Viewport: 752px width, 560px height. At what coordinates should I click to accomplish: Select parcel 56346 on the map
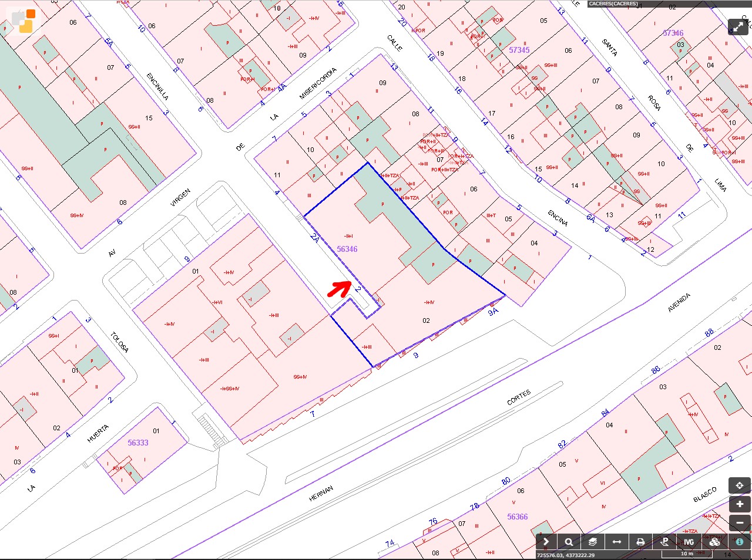click(x=347, y=249)
